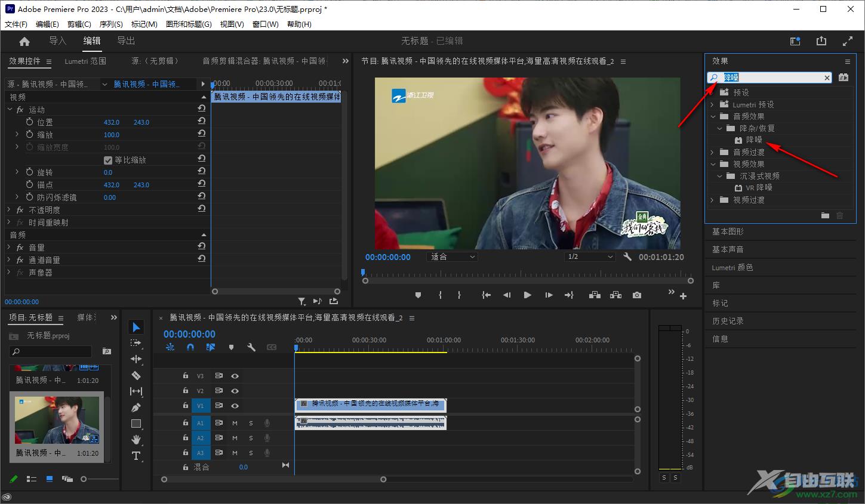
Task: Select the Rectangle tool
Action: pos(136,423)
